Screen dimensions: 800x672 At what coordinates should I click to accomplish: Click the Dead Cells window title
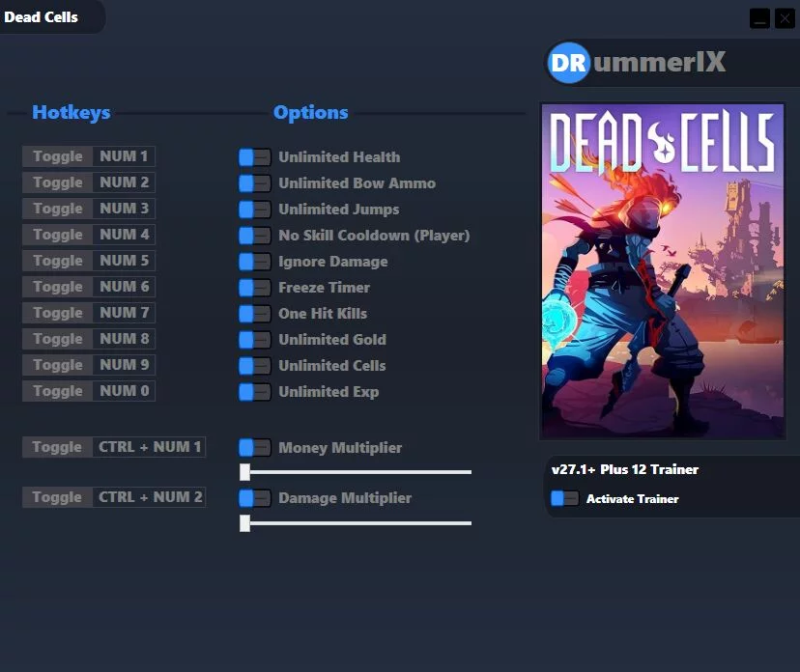tap(41, 16)
